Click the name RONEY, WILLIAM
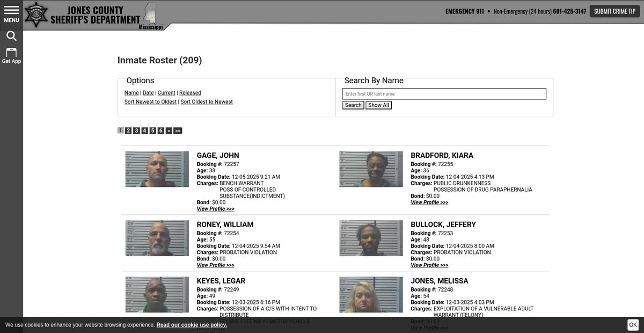This screenshot has height=333, width=644. pyautogui.click(x=225, y=225)
